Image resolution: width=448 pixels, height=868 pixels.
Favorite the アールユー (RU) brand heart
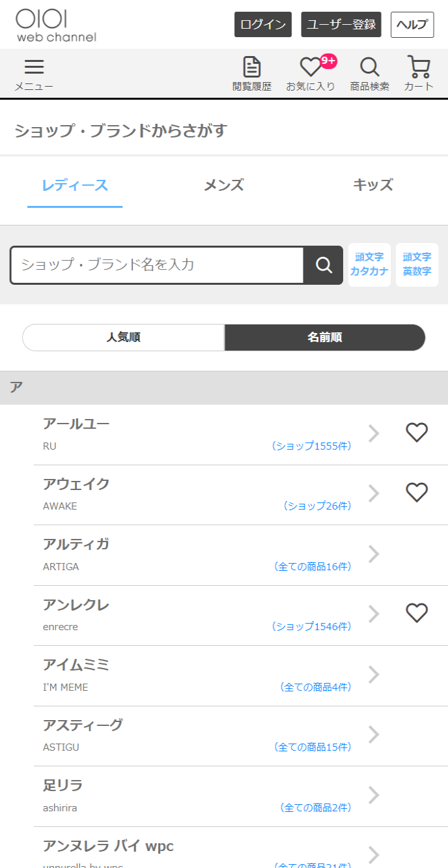pyautogui.click(x=417, y=433)
